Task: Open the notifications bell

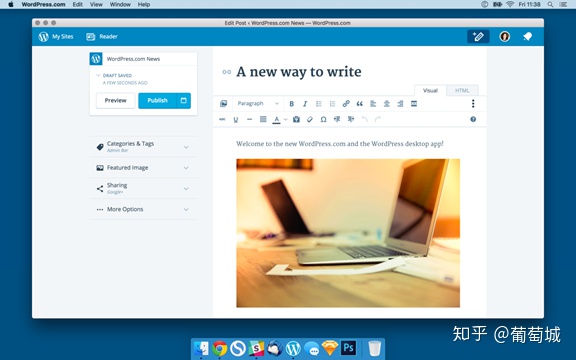Action: 528,36
